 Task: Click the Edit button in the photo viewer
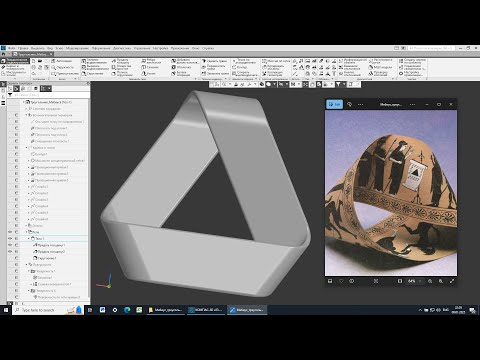tap(334, 104)
